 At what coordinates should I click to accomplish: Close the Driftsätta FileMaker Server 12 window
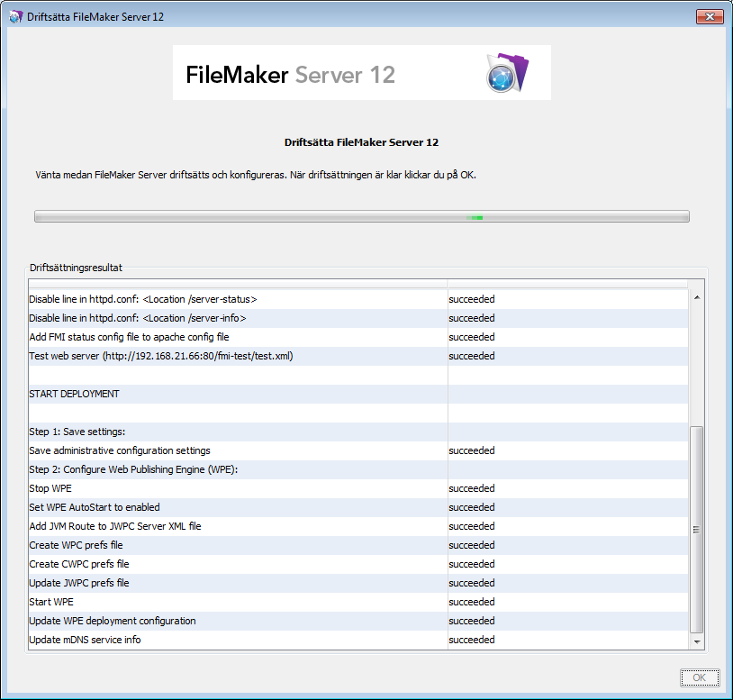tap(710, 17)
